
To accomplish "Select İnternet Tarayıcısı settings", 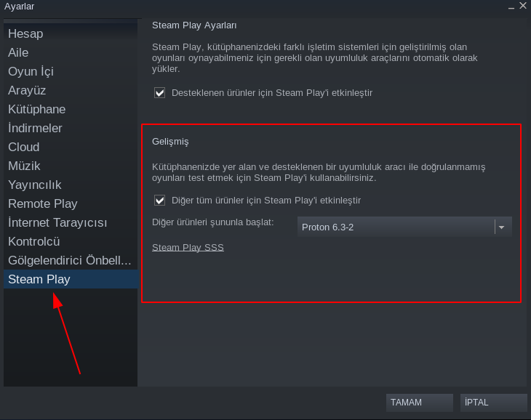I will coord(57,223).
